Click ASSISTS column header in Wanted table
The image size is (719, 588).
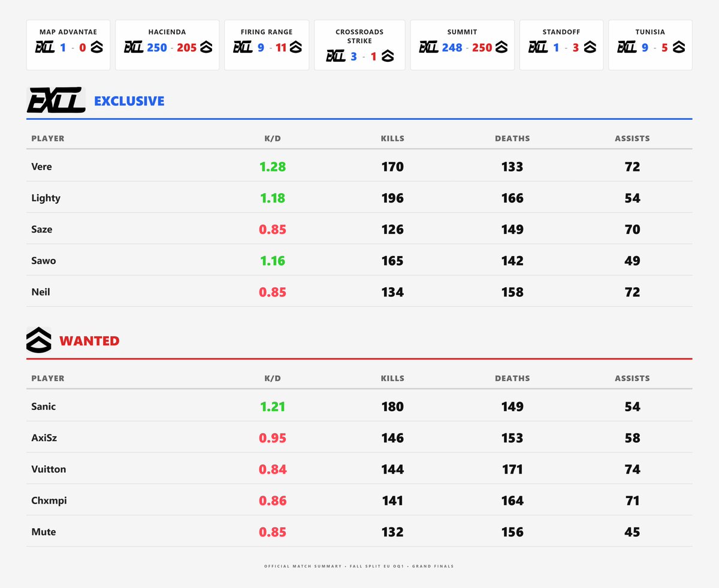(632, 378)
